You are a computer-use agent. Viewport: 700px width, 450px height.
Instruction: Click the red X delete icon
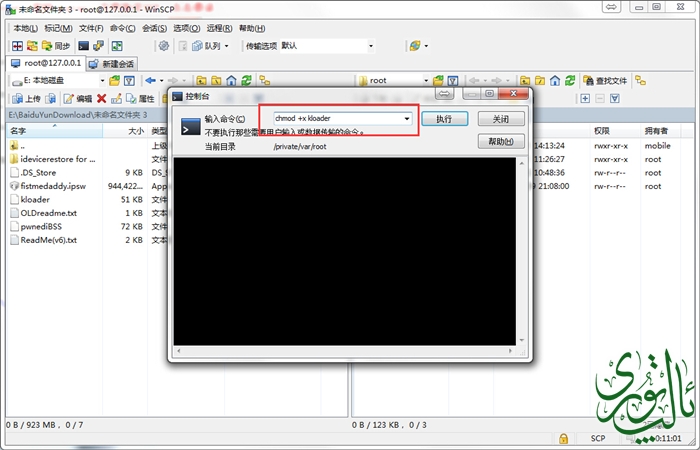tap(101, 99)
